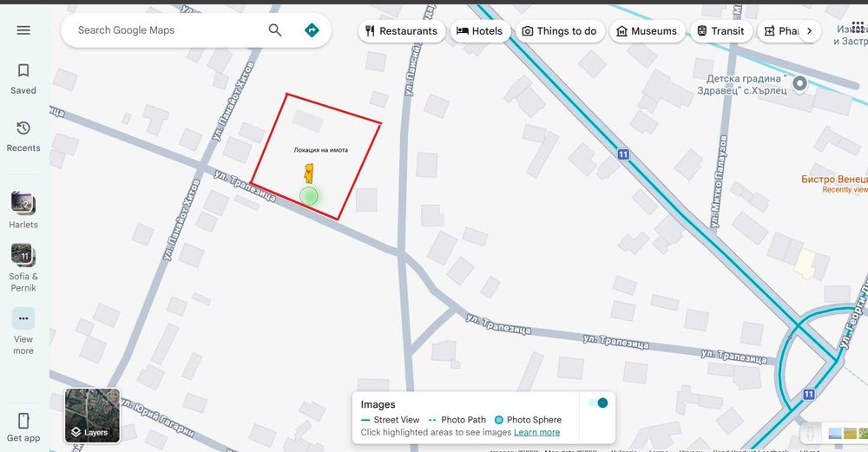Open the Google apps grid icon
Screen dimensions: 868x452
pos(858,27)
